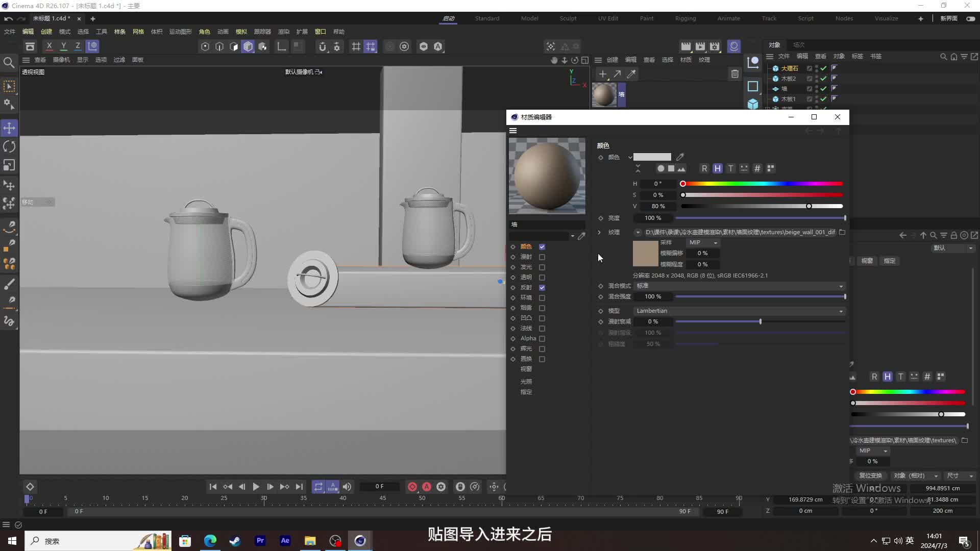Open the 尺寸 dropdown in coordinates panel
Screen dimensions: 980x551
(960, 475)
